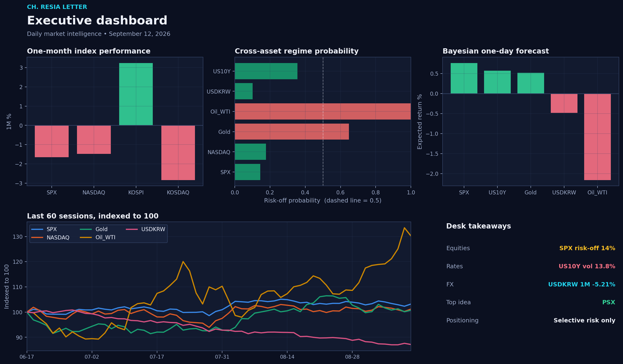The image size is (623, 364).
Task: Select the SPX regime probability bar
Action: [x=247, y=172]
